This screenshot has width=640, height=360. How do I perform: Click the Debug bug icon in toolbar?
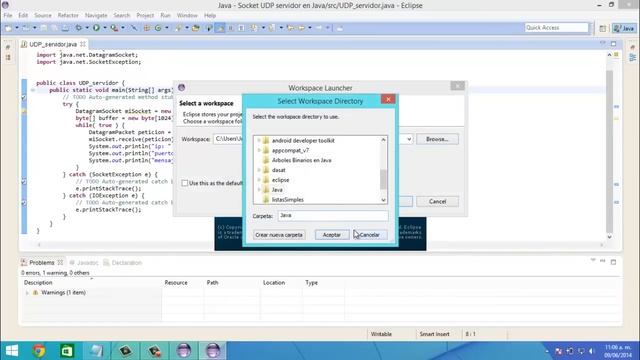(x=78, y=28)
